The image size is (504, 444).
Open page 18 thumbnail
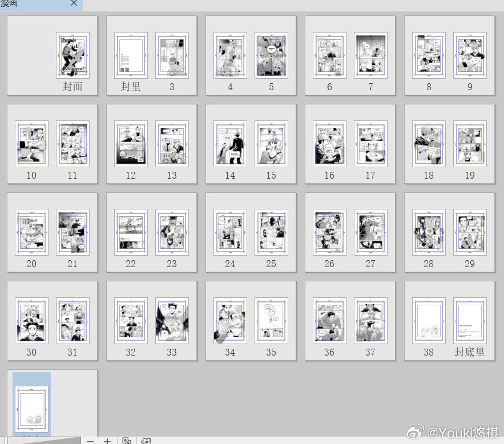(x=429, y=144)
